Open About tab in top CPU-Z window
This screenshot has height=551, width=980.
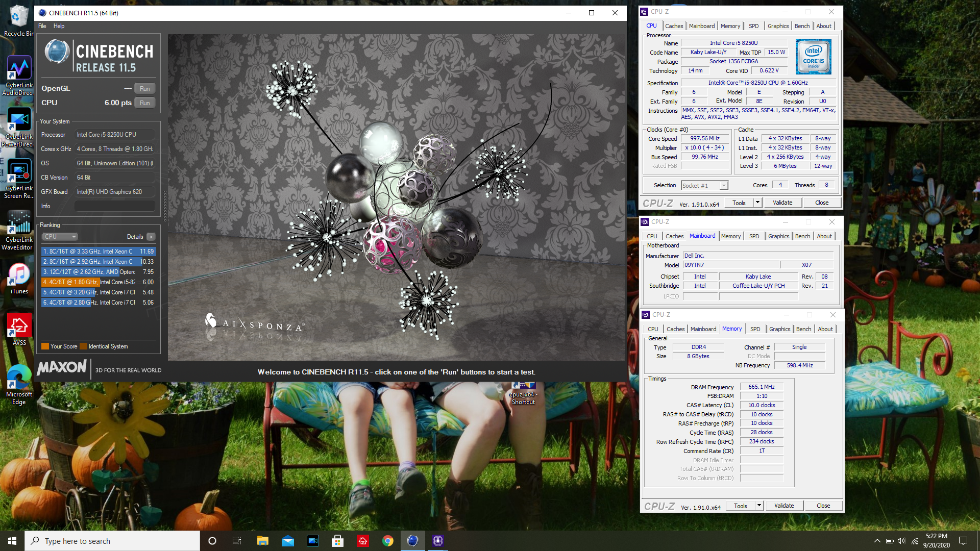tap(824, 26)
